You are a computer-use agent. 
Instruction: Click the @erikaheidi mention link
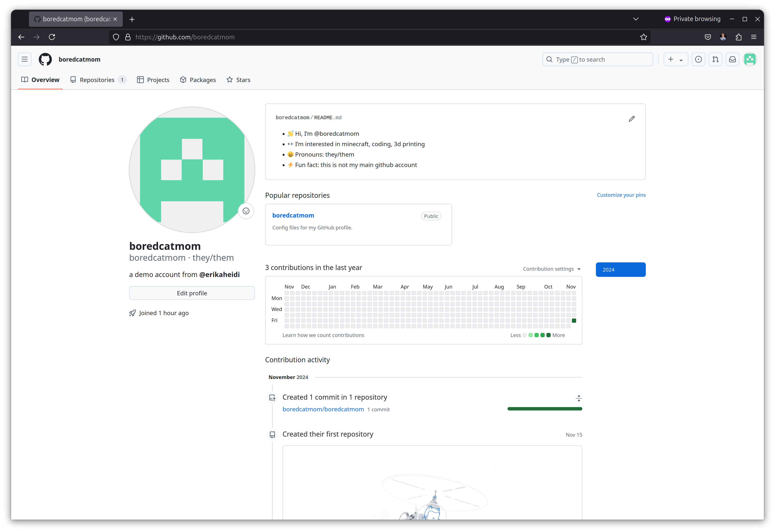(219, 274)
